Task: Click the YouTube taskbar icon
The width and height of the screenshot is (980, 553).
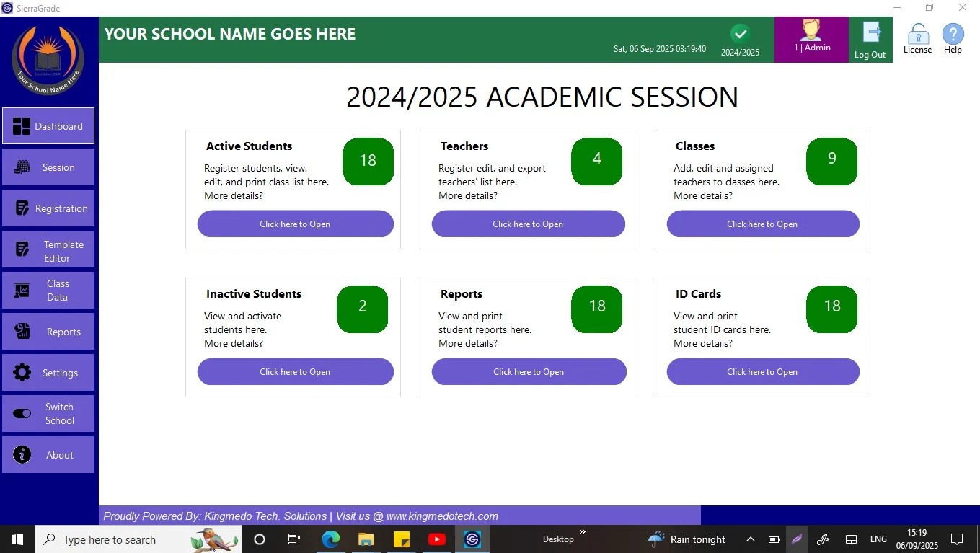Action: pos(437,539)
